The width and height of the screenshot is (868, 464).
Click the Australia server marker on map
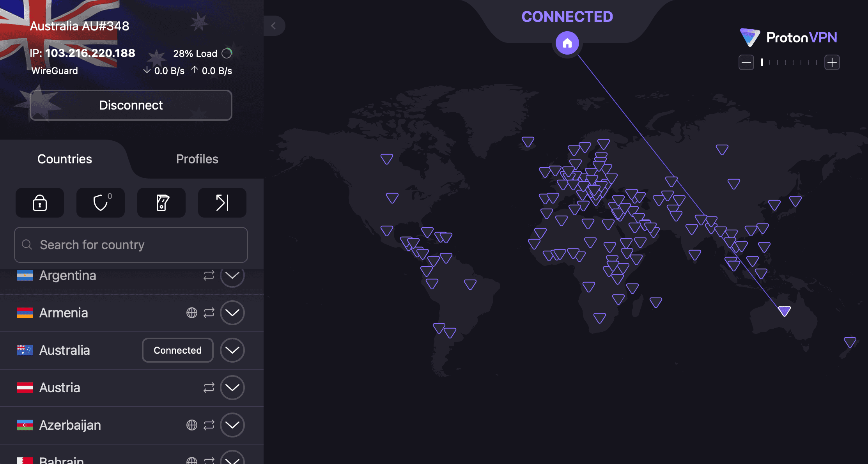784,311
